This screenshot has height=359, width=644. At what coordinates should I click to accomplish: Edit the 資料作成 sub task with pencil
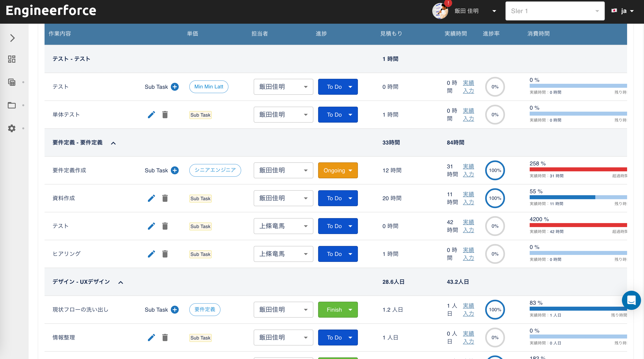pyautogui.click(x=151, y=198)
